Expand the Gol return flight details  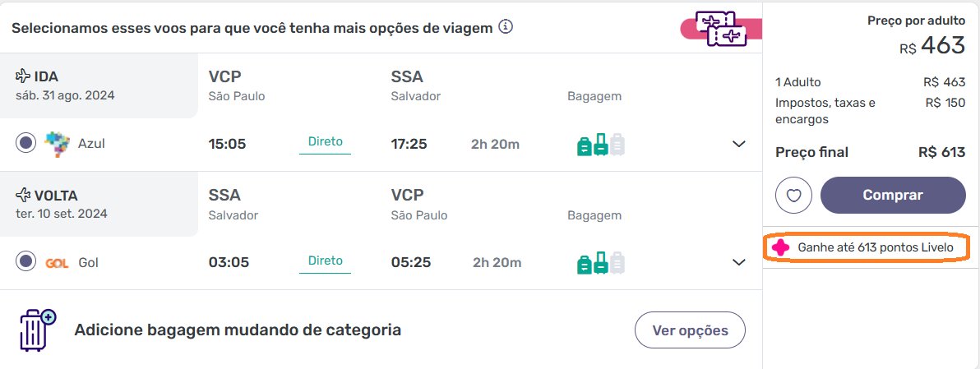click(x=739, y=262)
